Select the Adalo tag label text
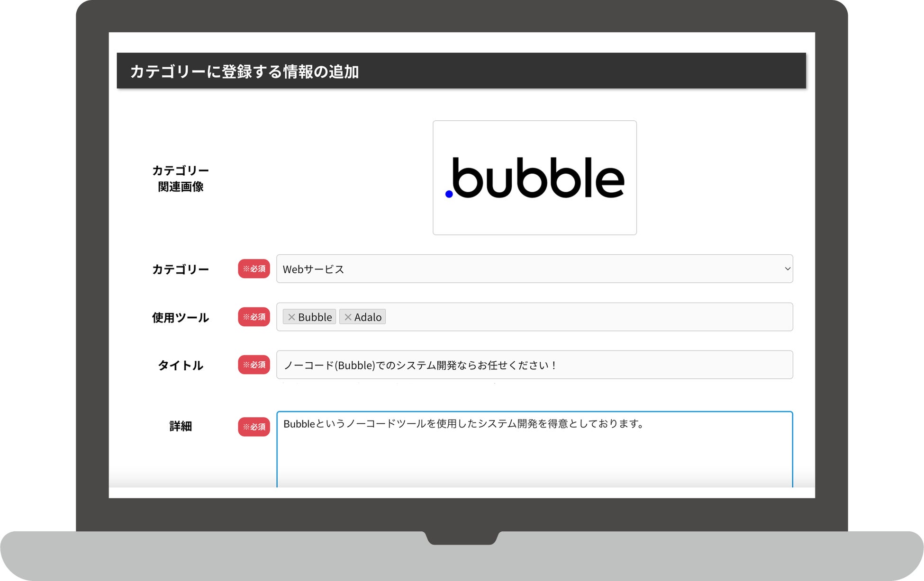This screenshot has width=924, height=581. coord(368,317)
